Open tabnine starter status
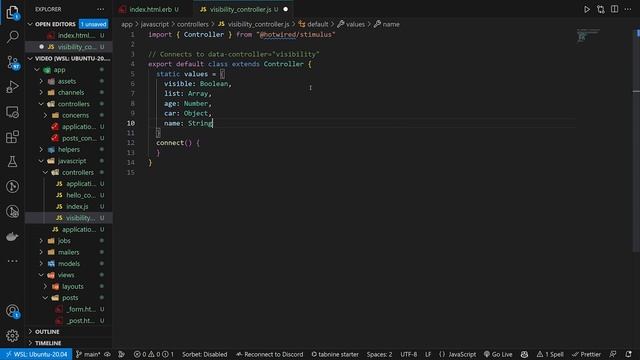This screenshot has width=640, height=360. pos(335,354)
